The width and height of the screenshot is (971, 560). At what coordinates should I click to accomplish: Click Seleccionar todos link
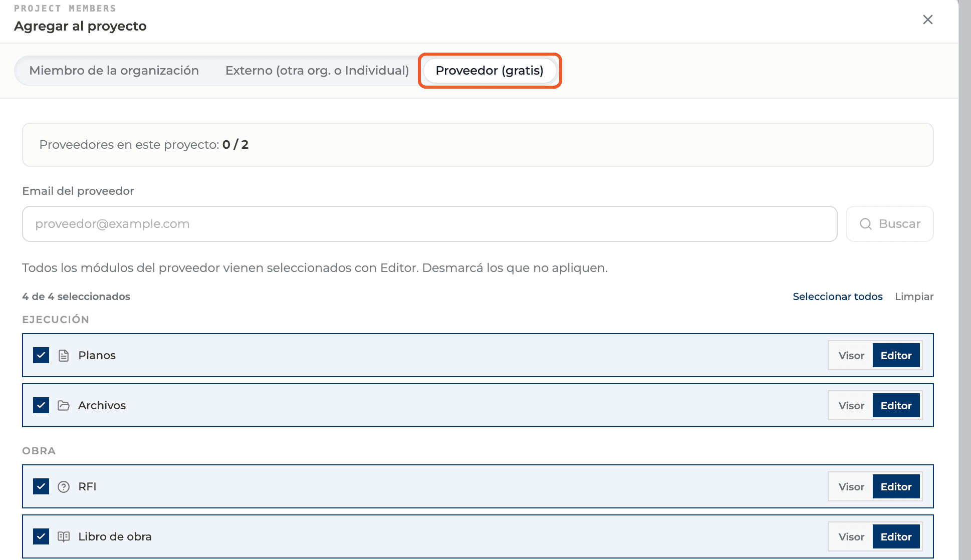838,297
